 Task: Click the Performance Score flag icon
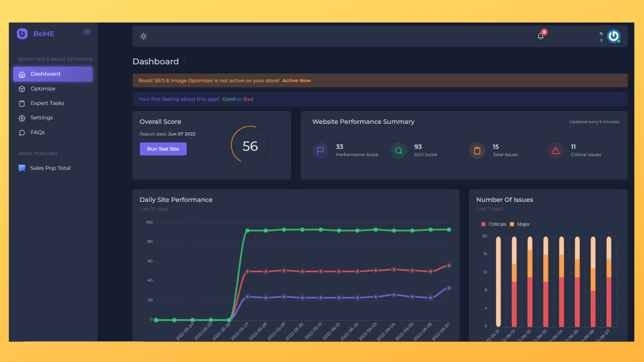coord(320,150)
